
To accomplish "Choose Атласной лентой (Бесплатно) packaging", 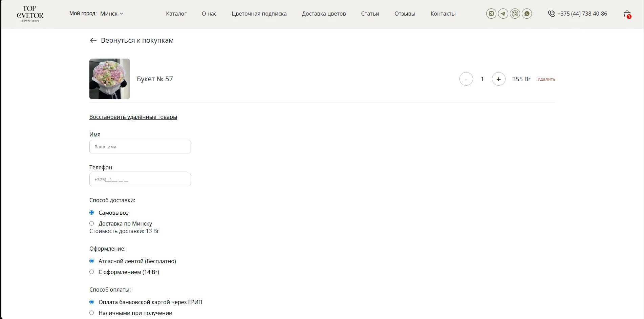I will pyautogui.click(x=91, y=261).
